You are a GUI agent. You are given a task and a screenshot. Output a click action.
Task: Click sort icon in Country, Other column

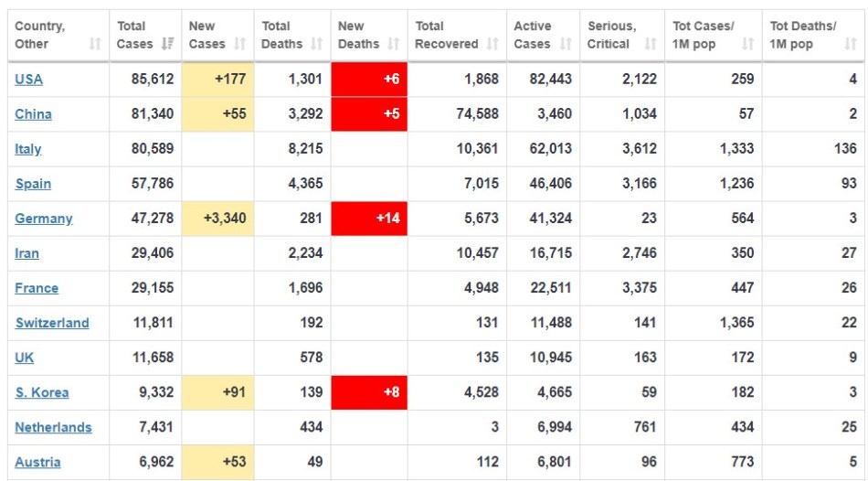click(x=95, y=44)
